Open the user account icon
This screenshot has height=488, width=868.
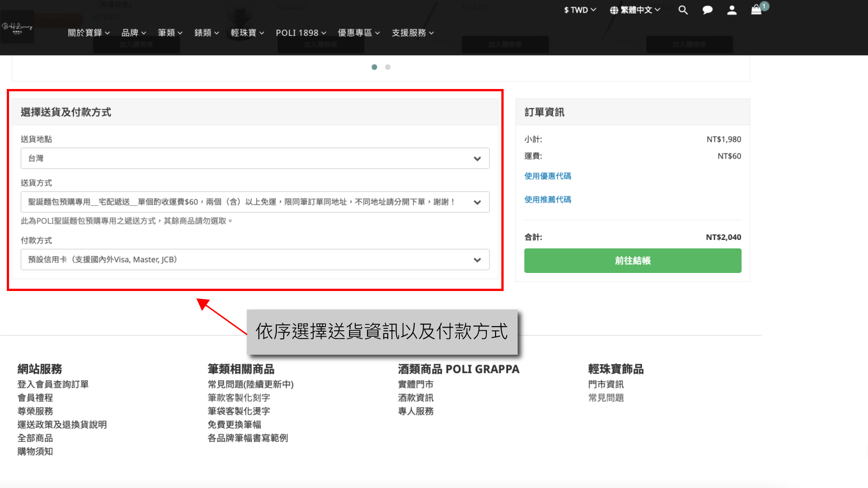pos(731,10)
